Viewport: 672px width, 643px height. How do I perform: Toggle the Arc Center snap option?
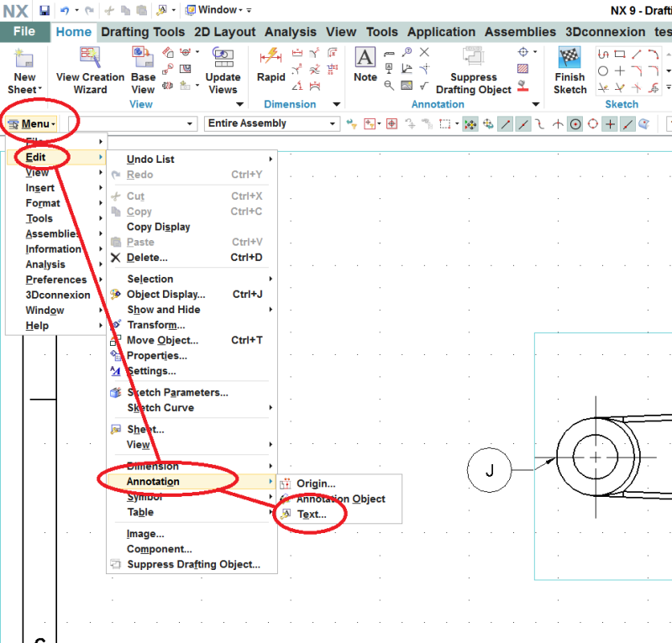575,124
